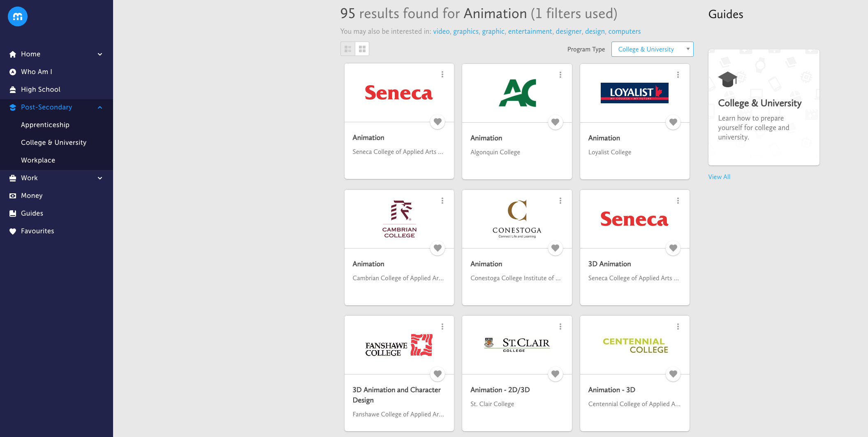Screen dimensions: 868x437
Task: Open options menu on St. Clair card
Action: click(560, 327)
